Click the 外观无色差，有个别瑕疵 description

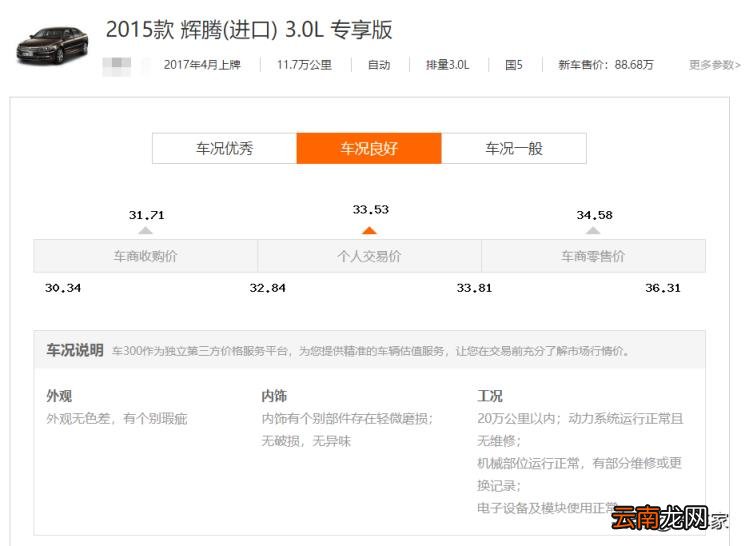tap(117, 419)
